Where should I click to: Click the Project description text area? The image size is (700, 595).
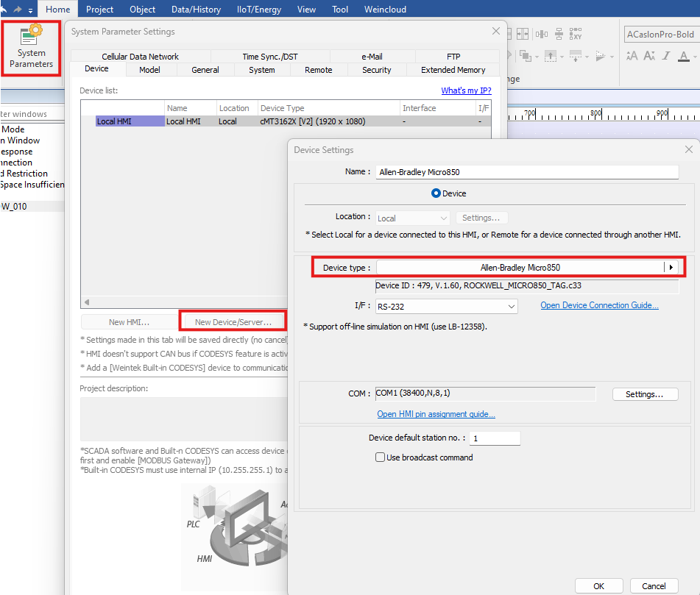(x=184, y=418)
